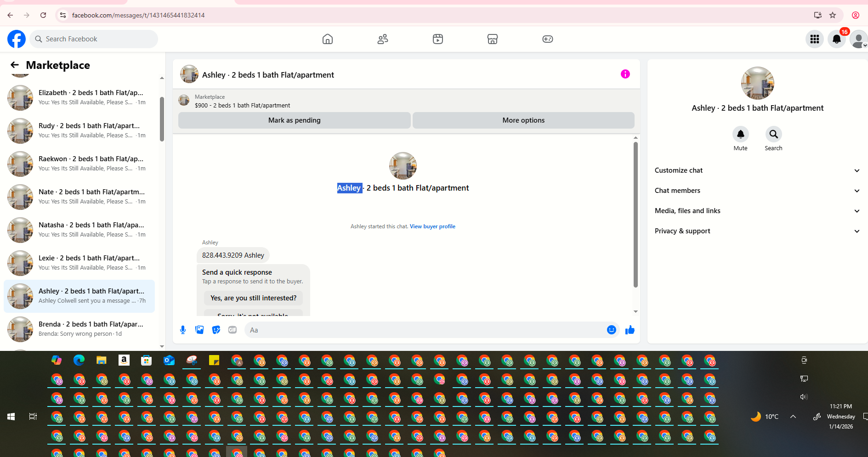This screenshot has height=457, width=868.
Task: Open Elizabeth's conversation in the list
Action: [79, 97]
